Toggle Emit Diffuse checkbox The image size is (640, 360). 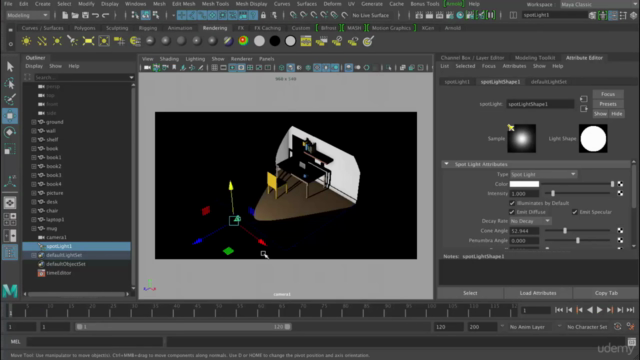pyautogui.click(x=511, y=212)
